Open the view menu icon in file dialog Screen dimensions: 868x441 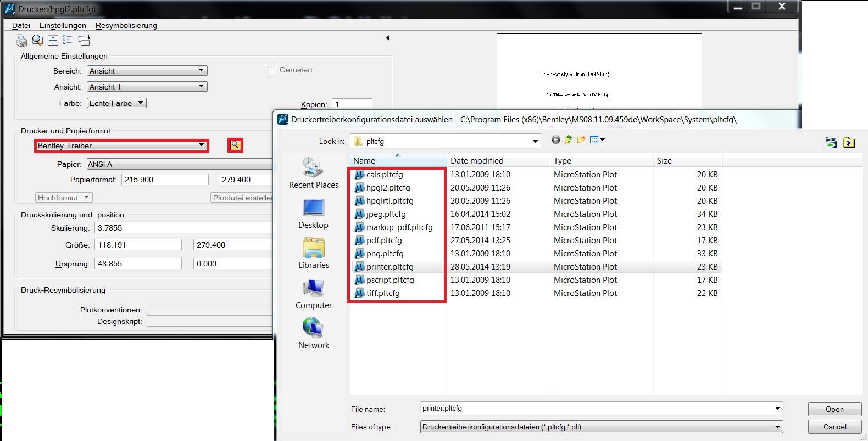coord(597,140)
